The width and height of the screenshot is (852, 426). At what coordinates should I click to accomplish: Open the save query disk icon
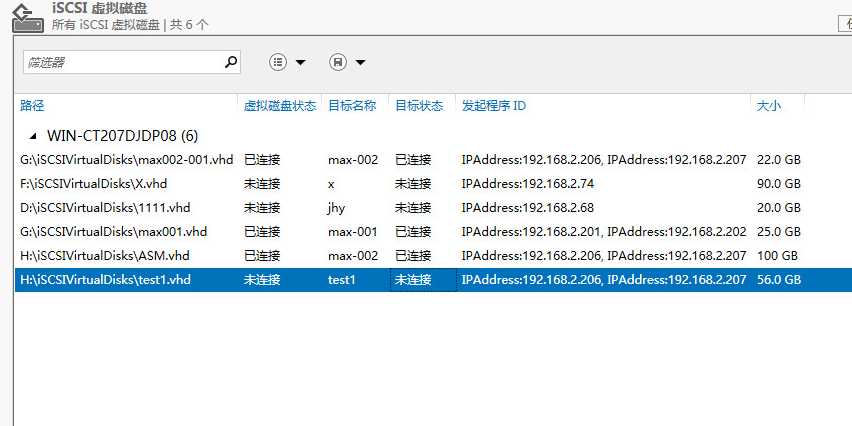(x=338, y=62)
